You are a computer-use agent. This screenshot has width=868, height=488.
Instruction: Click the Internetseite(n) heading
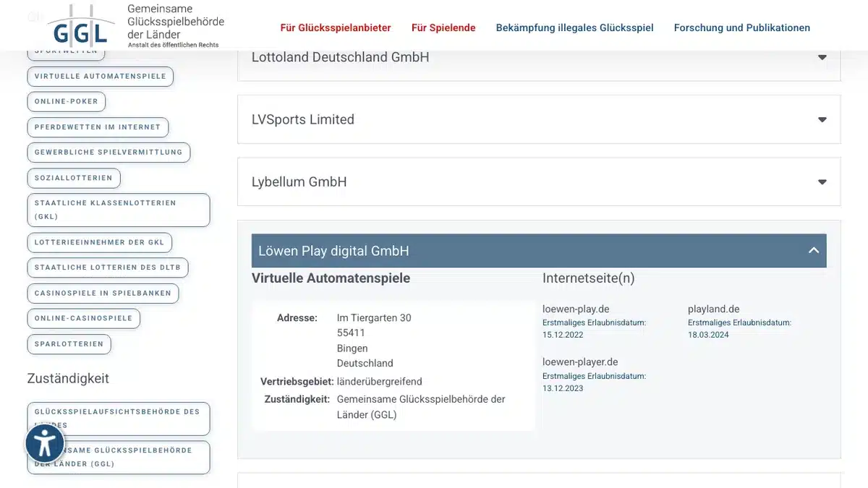(x=588, y=278)
